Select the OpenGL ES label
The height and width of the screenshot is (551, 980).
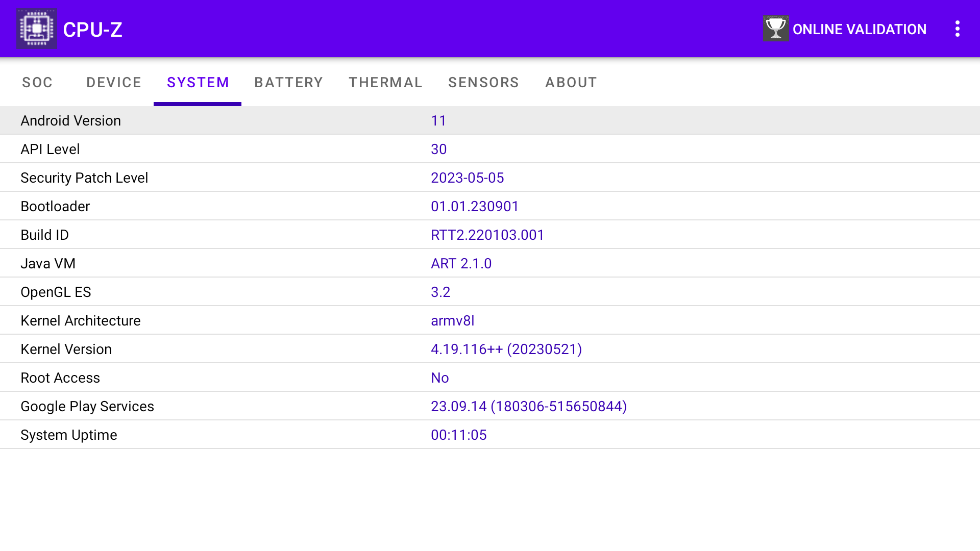pyautogui.click(x=56, y=292)
